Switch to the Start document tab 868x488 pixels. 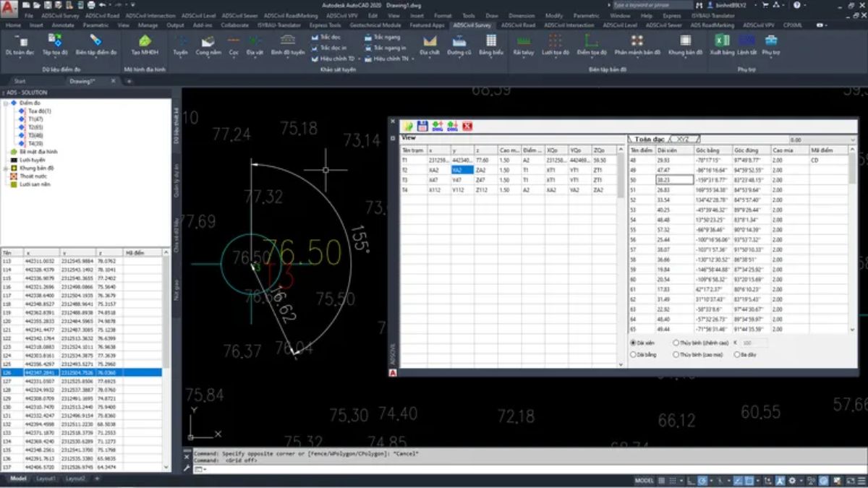(x=20, y=81)
